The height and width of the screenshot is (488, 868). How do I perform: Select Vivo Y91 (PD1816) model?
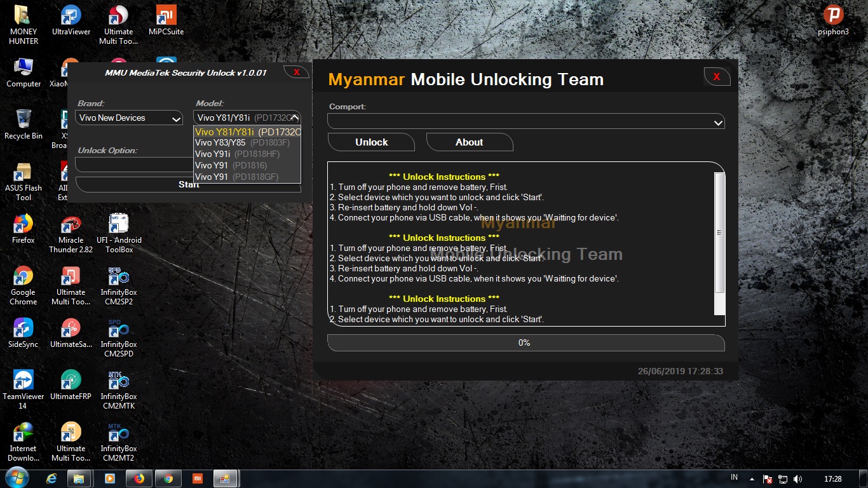247,165
